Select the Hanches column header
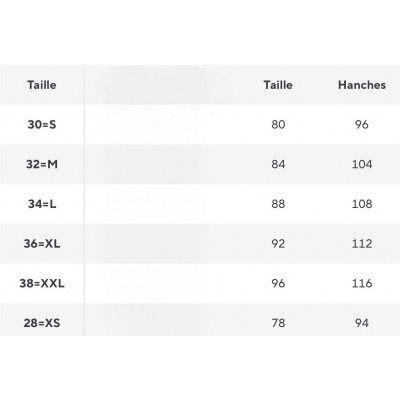The height and width of the screenshot is (400, 400). [362, 85]
